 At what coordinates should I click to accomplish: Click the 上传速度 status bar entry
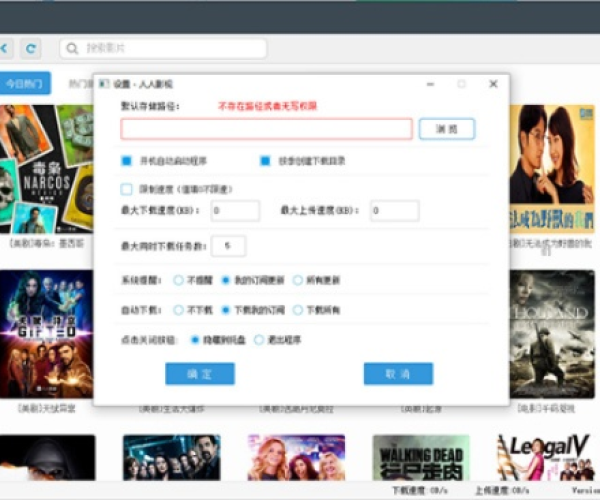tap(502, 490)
